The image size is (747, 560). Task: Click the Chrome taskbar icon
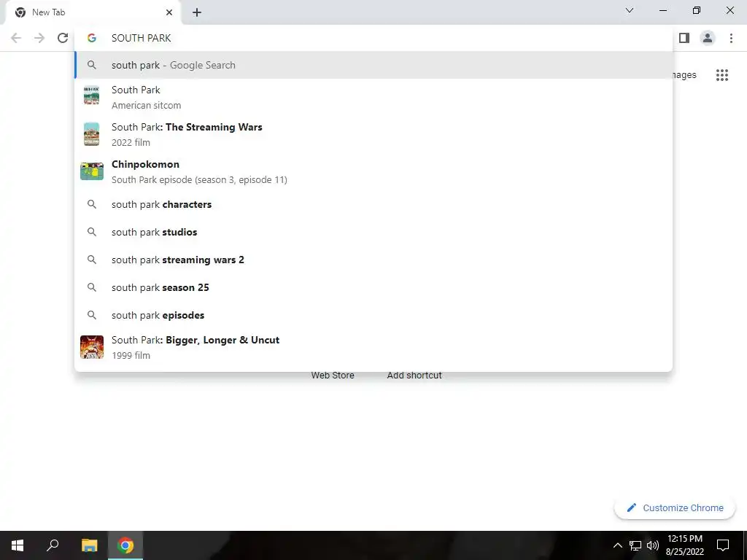(x=125, y=545)
